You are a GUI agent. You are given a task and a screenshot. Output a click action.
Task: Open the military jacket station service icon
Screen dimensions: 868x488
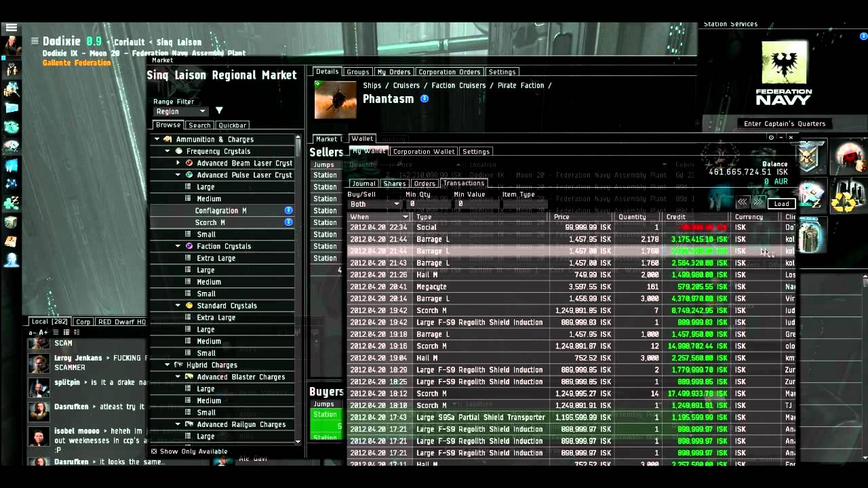pos(811,234)
